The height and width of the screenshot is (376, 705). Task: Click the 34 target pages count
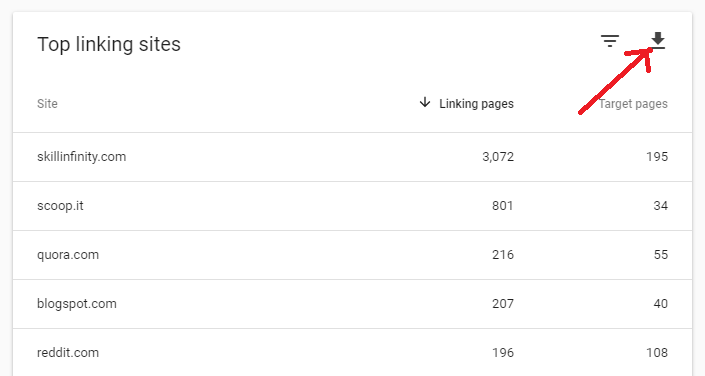[x=660, y=206]
